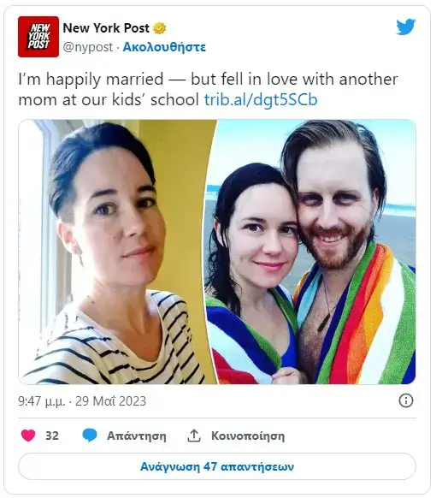Click the New York Post account name
448x498 pixels.
106,28
